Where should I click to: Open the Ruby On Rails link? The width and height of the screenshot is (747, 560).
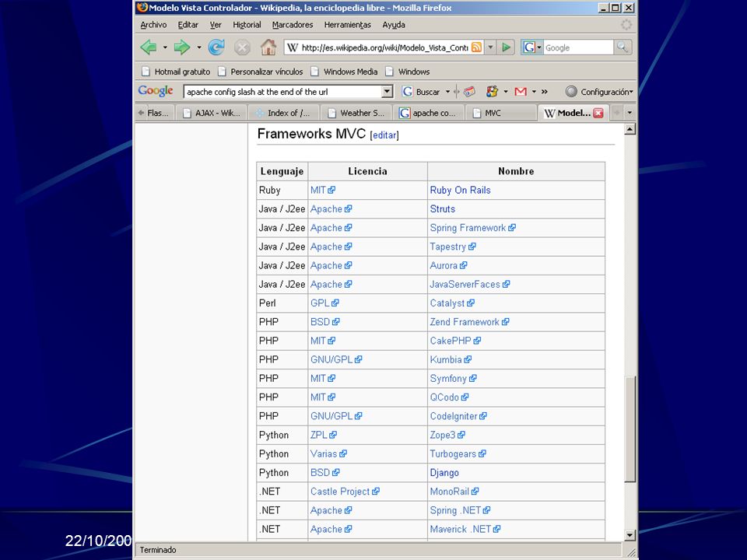tap(460, 190)
